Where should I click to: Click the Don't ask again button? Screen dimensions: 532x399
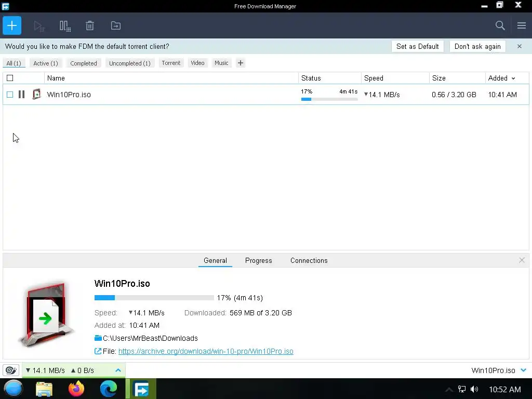[477, 46]
